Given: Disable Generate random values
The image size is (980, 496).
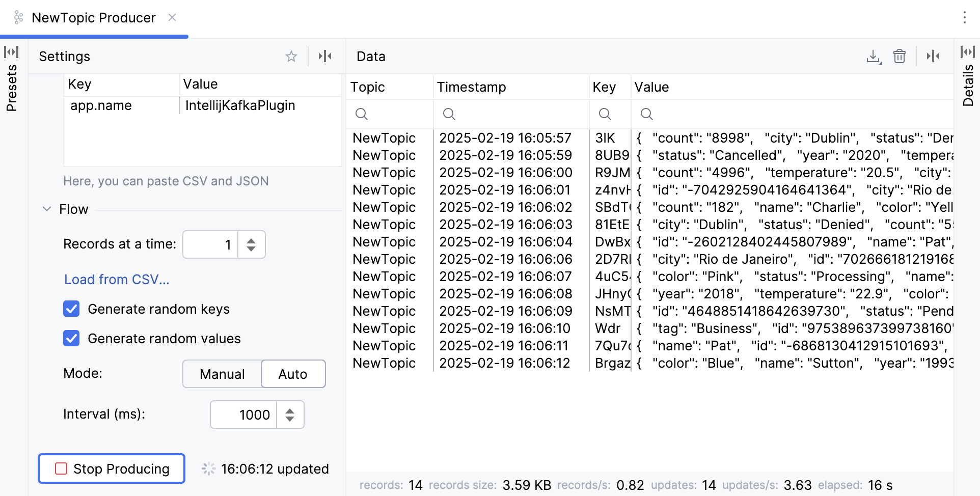Looking at the screenshot, I should (71, 338).
